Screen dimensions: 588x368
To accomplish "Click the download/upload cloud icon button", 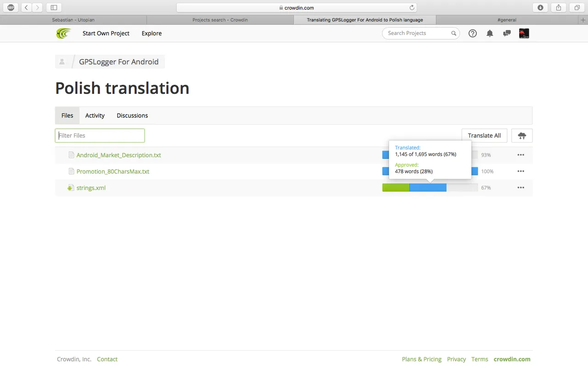I will point(522,136).
